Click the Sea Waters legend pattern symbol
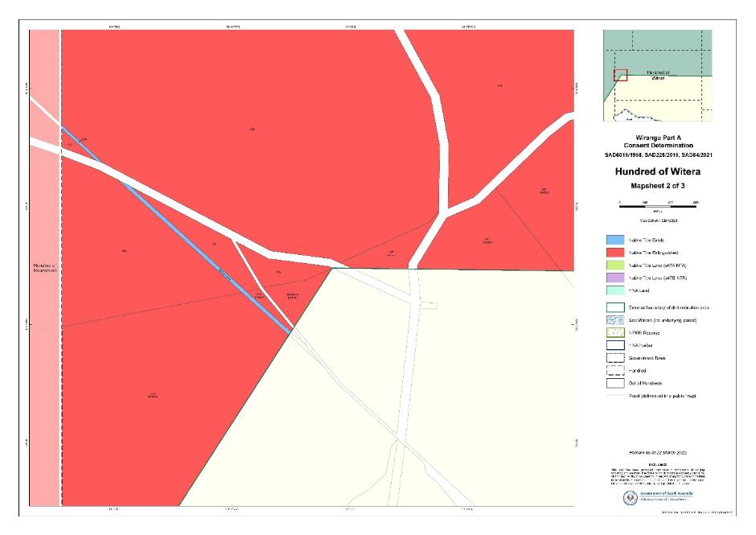The image size is (756, 535). coord(615,320)
